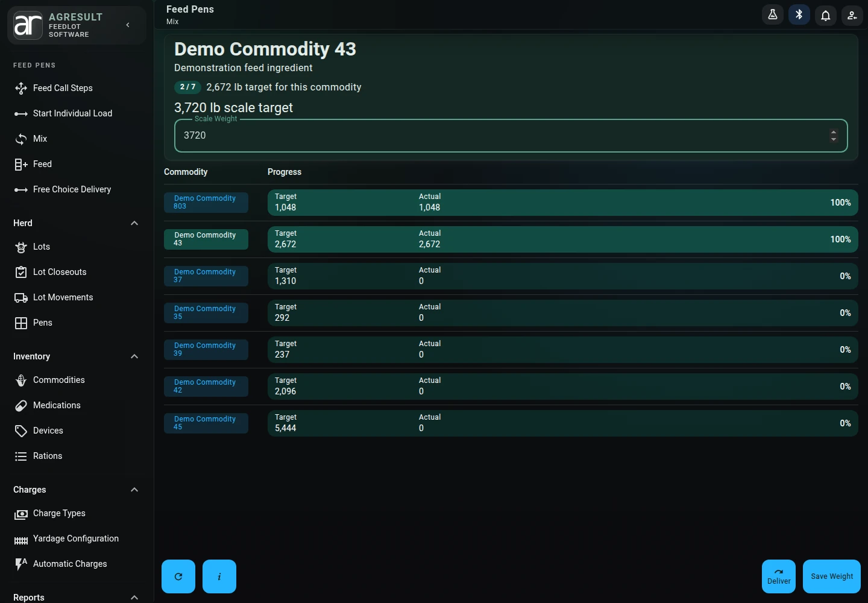The height and width of the screenshot is (603, 868).
Task: Open the info button
Action: pos(219,576)
